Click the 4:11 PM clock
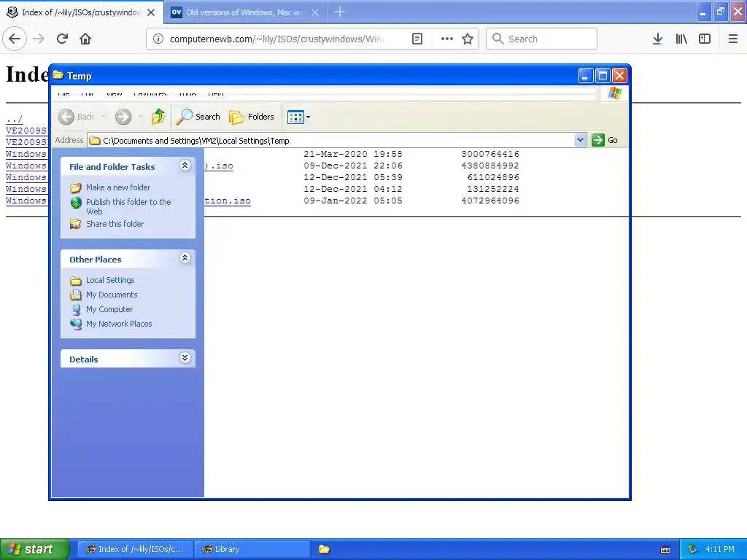This screenshot has width=747, height=560. click(720, 549)
